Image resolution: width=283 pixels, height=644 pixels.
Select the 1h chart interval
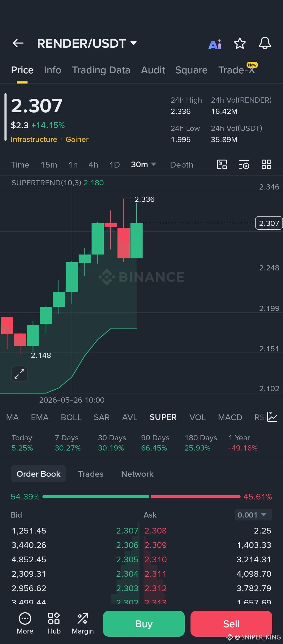point(73,165)
